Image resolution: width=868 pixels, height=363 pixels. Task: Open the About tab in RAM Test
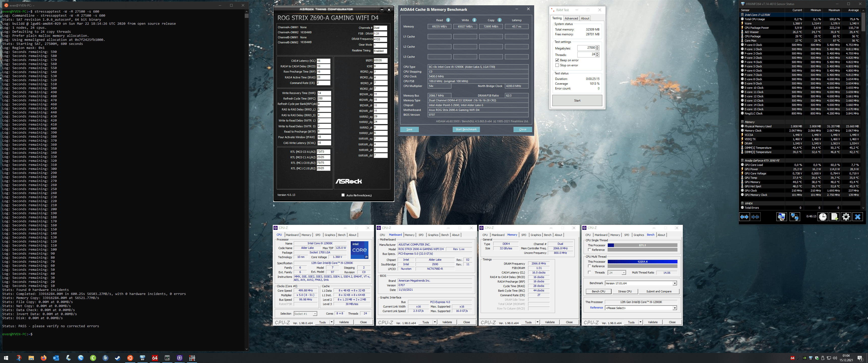click(585, 18)
